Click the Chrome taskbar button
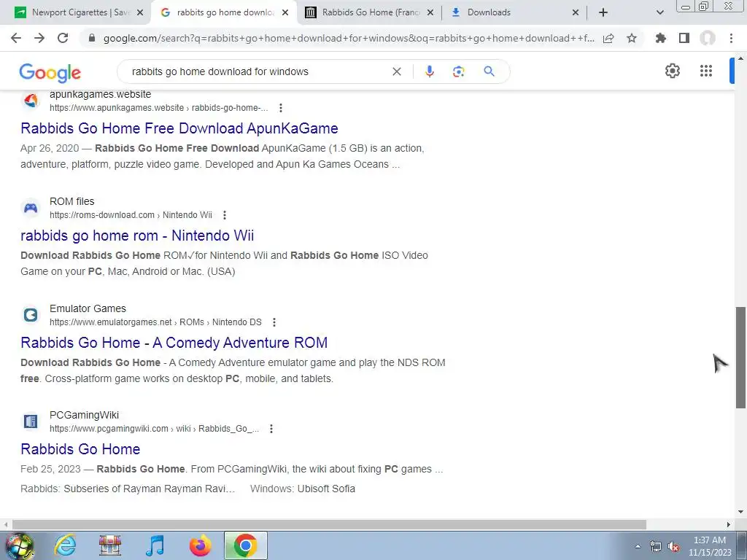Image resolution: width=747 pixels, height=560 pixels. coord(245,545)
